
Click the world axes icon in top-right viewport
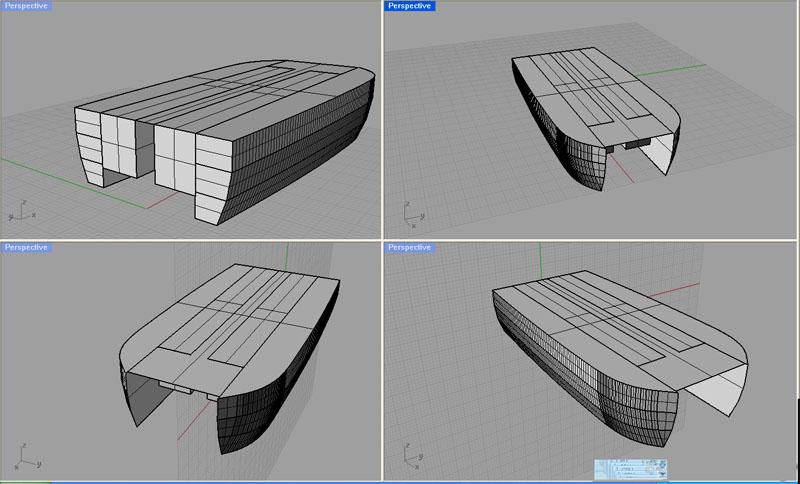point(410,212)
